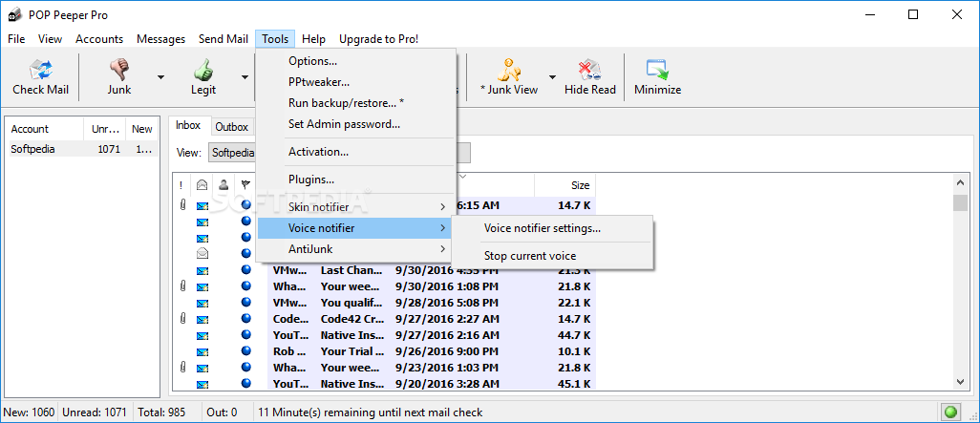Click blue ball icon on the 9/27/2016 2:16 AM row
Viewport: 980px width, 423px height.
[x=245, y=334]
